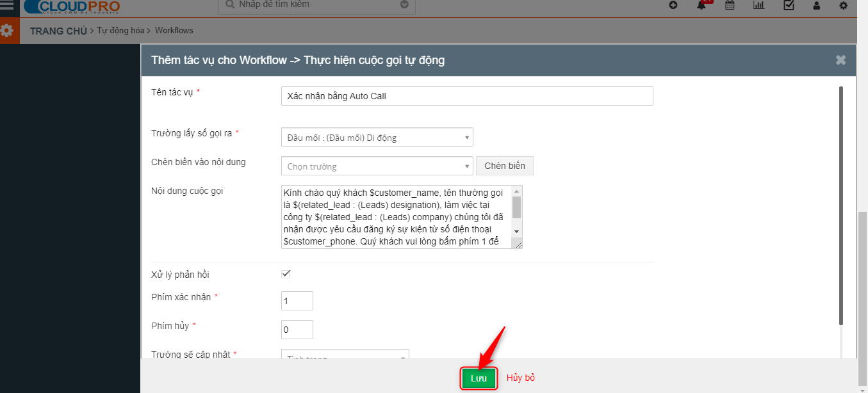
Task: Click inside the Nội dung cuộc gọi textarea
Action: pyautogui.click(x=396, y=217)
